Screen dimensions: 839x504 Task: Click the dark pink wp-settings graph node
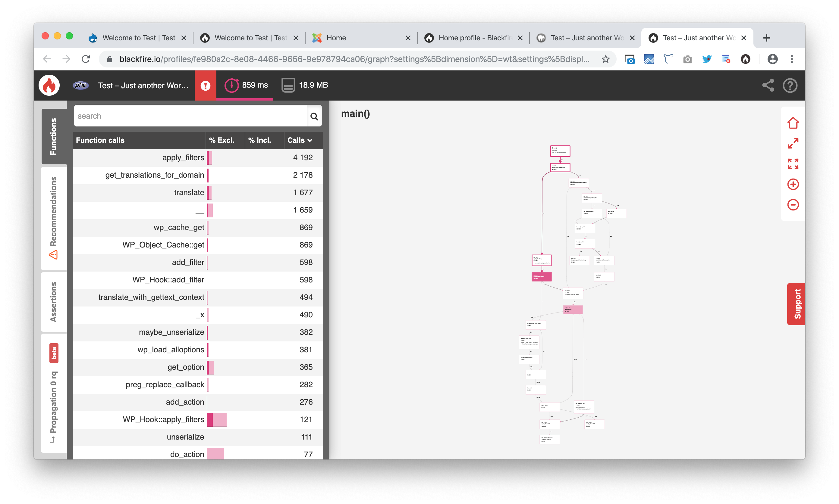click(x=542, y=277)
